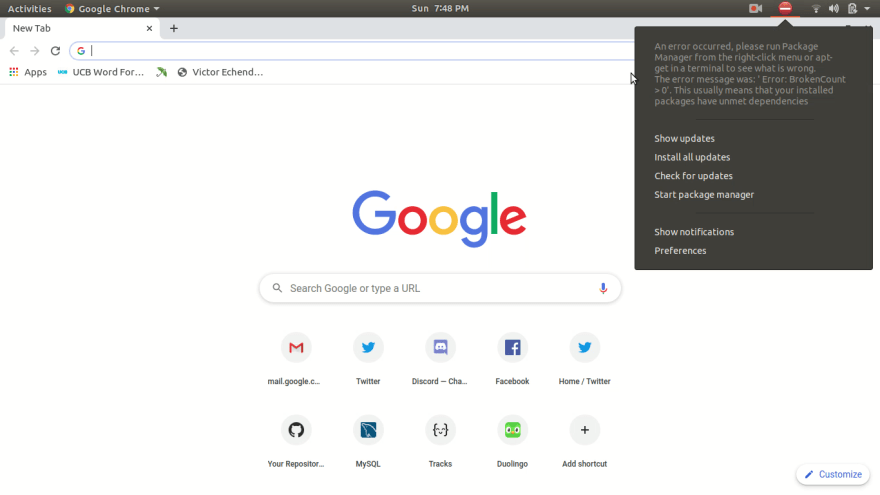Open a new tab with plus button
880x495 pixels.
[x=173, y=28]
